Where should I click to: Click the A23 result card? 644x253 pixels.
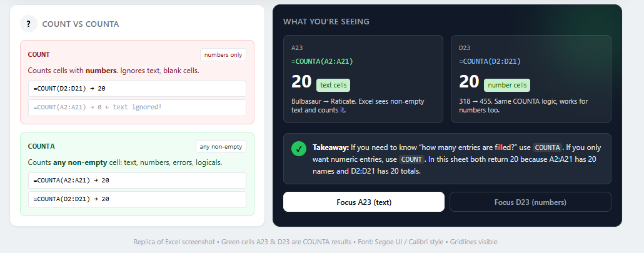pyautogui.click(x=363, y=79)
